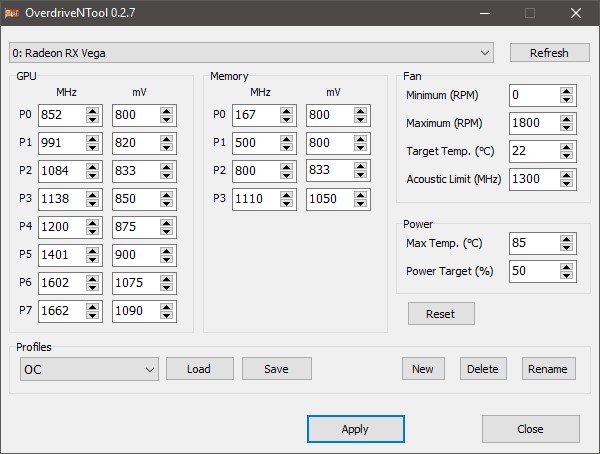Image resolution: width=600 pixels, height=454 pixels.
Task: Click the OverdriveNTool app icon in title bar
Action: tap(12, 13)
